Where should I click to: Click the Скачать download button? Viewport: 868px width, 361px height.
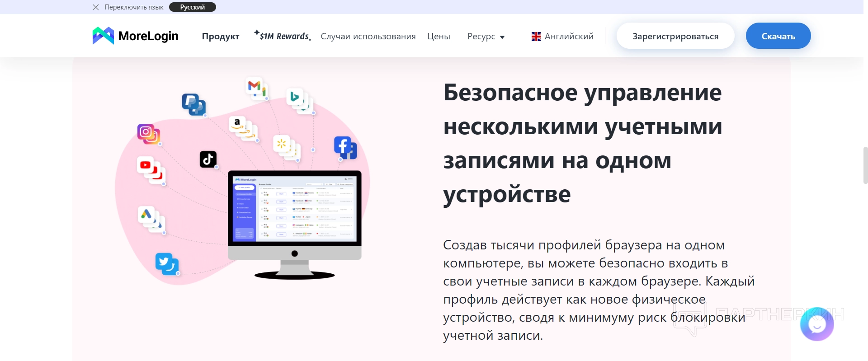(778, 36)
